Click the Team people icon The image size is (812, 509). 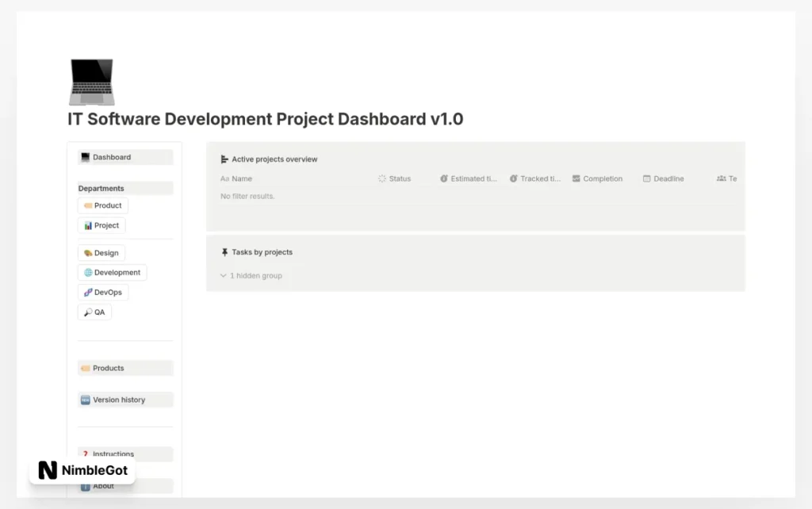722,178
